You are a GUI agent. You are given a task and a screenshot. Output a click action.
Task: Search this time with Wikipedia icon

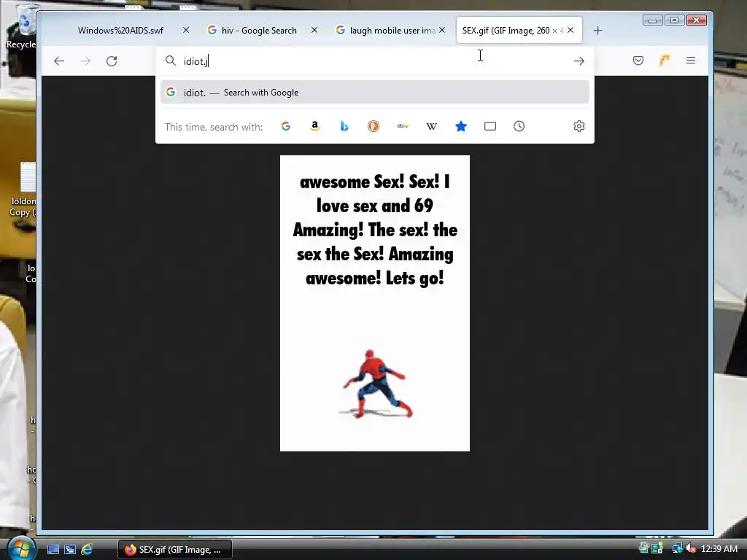[432, 126]
